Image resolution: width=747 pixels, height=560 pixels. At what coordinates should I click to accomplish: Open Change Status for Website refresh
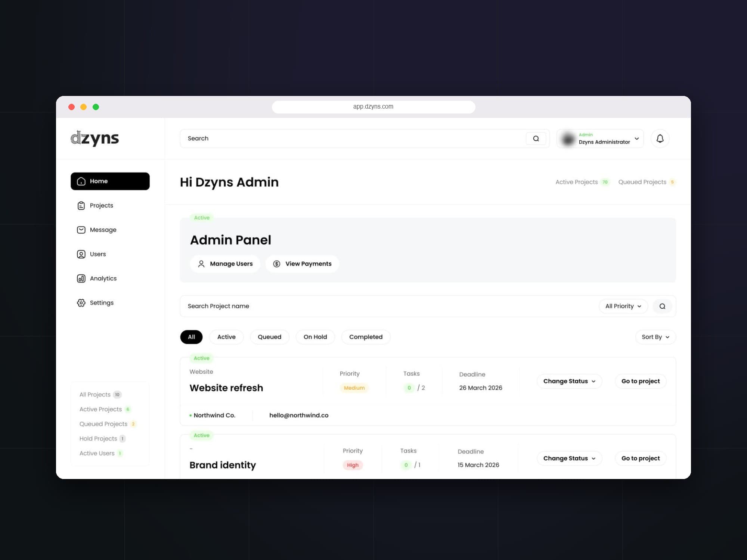[569, 381]
